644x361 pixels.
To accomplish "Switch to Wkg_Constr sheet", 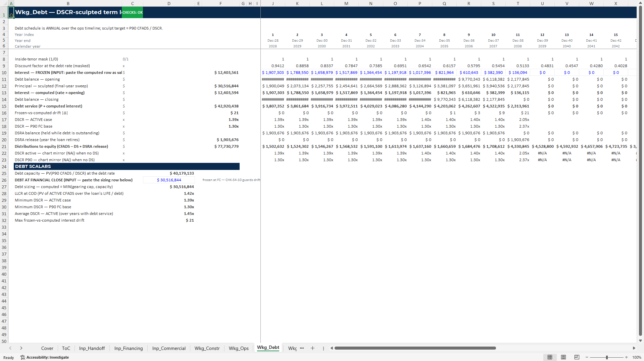I will click(x=207, y=348).
